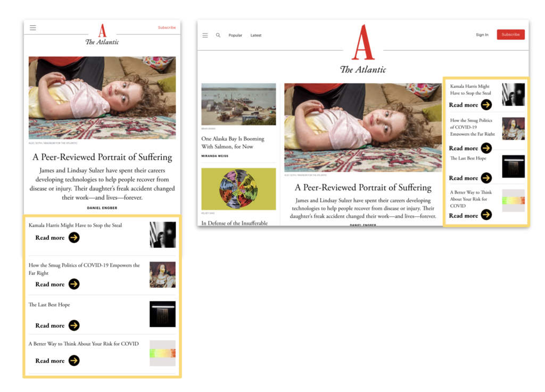Screen dimensions: 545x392
Task: Click the Subscribe link in mobile header
Action: (167, 28)
